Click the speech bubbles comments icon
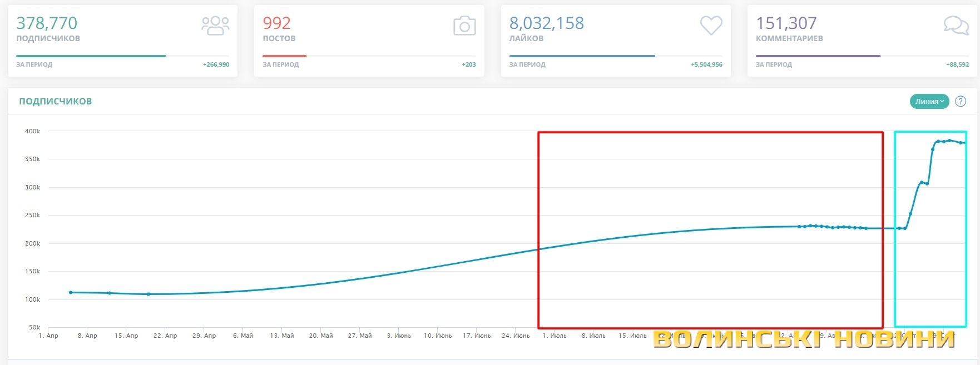Screen dimensions: 980x365 coord(956,26)
